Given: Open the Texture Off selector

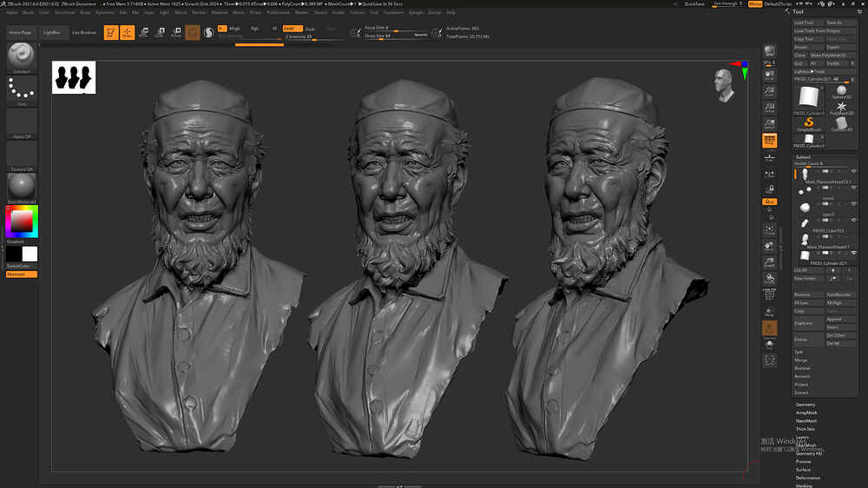Looking at the screenshot, I should 22,155.
